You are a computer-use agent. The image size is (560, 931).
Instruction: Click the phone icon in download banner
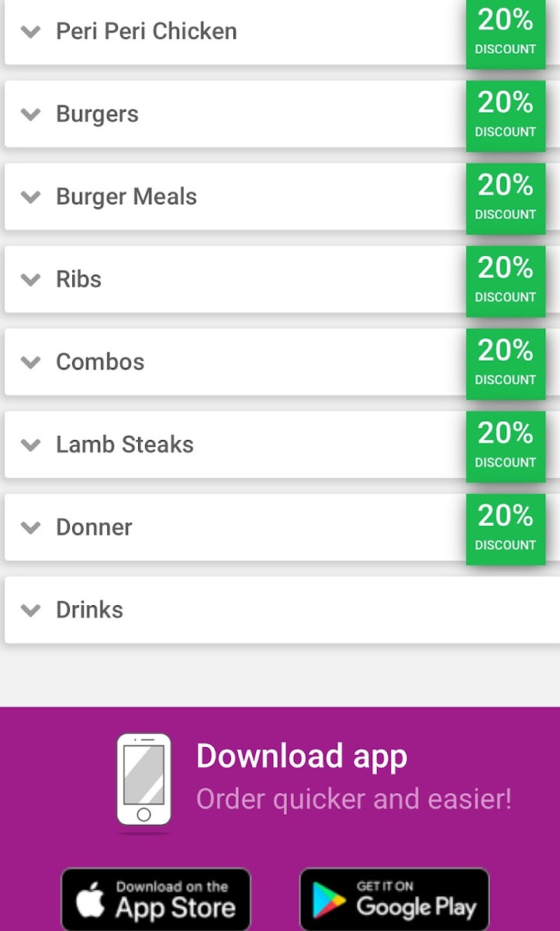[x=143, y=779]
